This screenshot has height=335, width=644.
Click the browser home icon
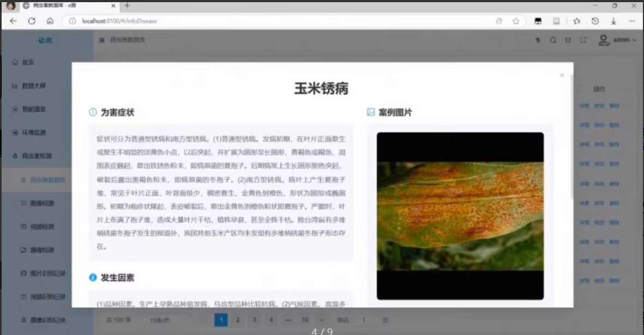tap(50, 21)
